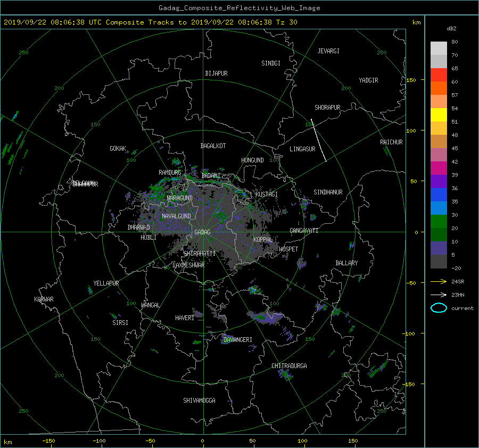Click the dBZ legend heading
Image resolution: width=479 pixels, height=448 pixels.
click(451, 28)
